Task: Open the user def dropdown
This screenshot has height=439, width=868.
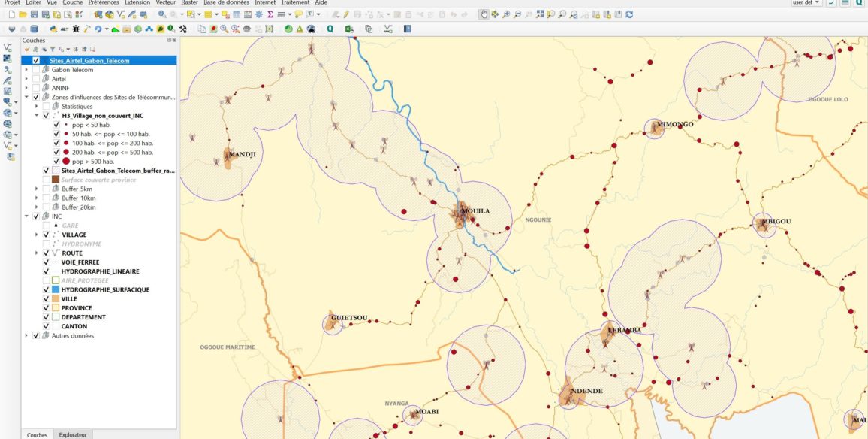Action: click(806, 3)
